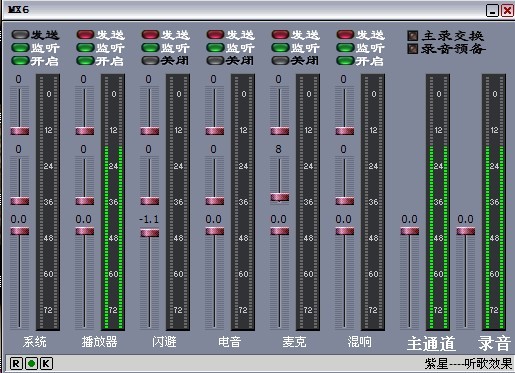Click the top slider knob of 闪避 channel

[150, 131]
